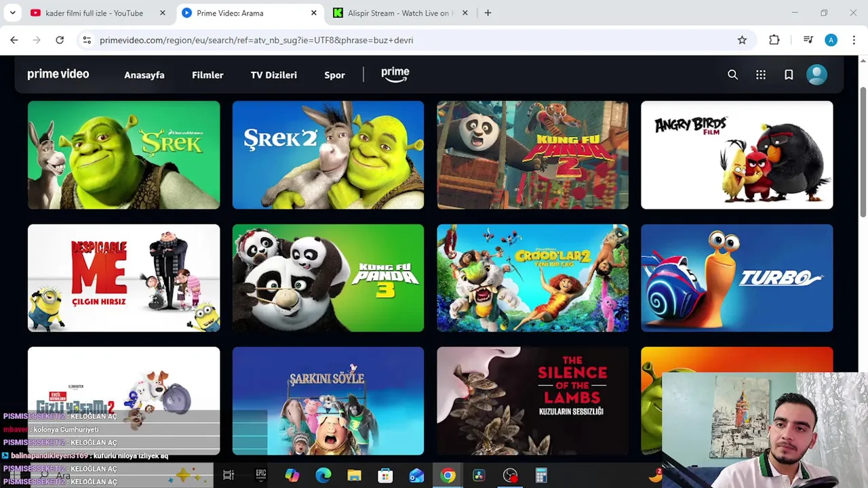Viewport: 868px width, 488px height.
Task: Open Chrome extensions puzzle icon
Action: (x=774, y=40)
